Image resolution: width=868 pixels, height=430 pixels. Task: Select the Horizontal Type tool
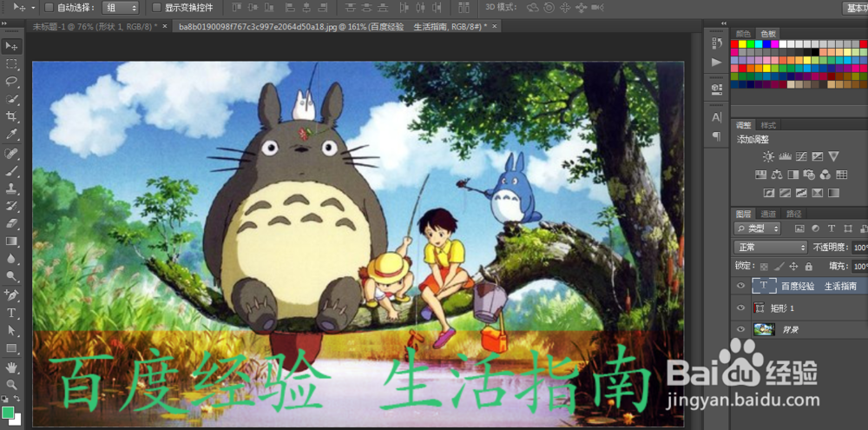point(11,313)
